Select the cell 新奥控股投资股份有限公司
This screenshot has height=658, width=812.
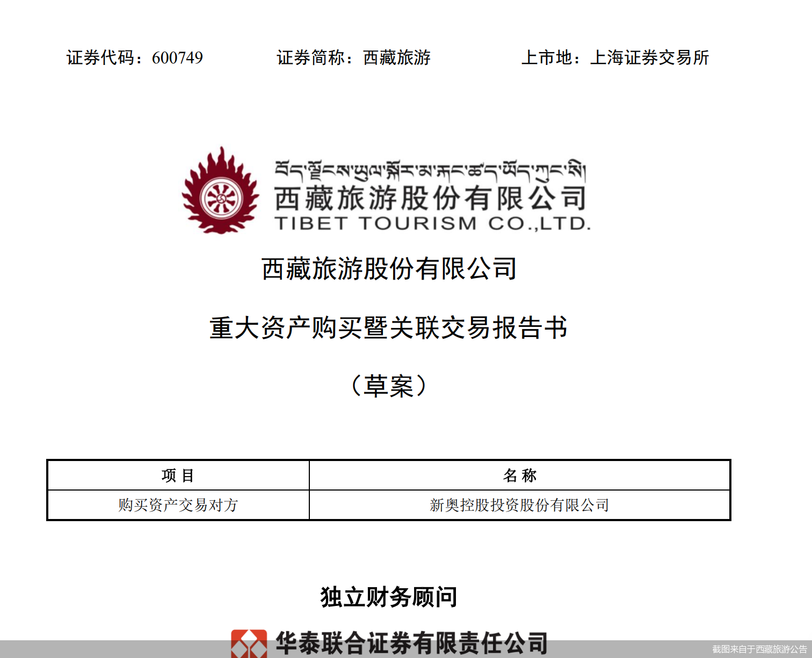pyautogui.click(x=520, y=505)
